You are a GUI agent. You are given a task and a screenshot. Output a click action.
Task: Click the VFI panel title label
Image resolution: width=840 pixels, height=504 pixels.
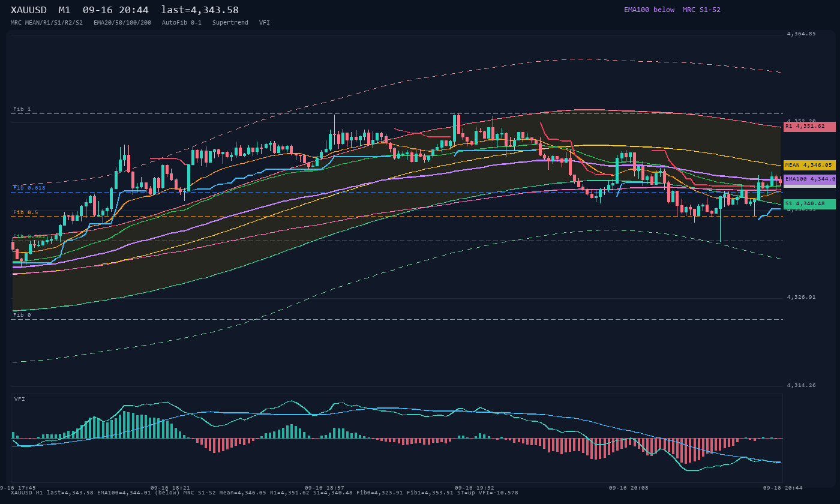coord(20,399)
